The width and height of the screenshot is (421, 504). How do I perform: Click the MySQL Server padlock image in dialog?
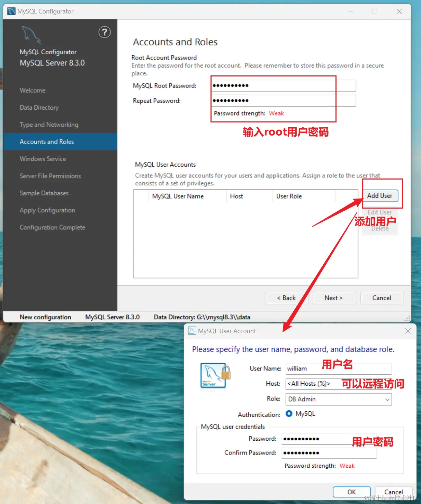point(216,376)
